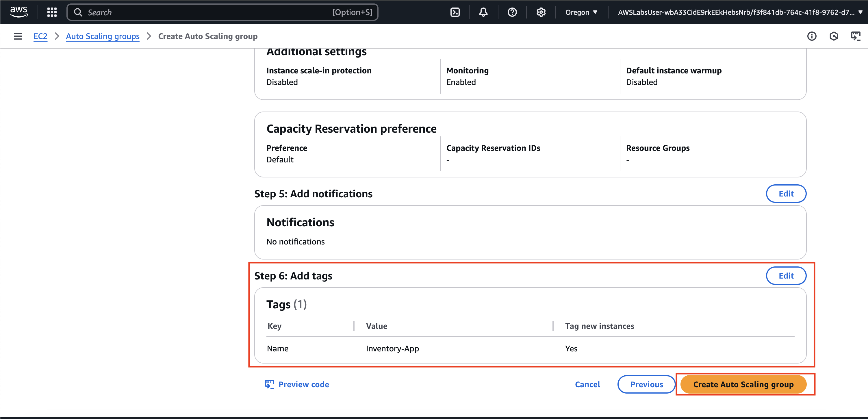Open the settings gear icon

pyautogui.click(x=541, y=12)
